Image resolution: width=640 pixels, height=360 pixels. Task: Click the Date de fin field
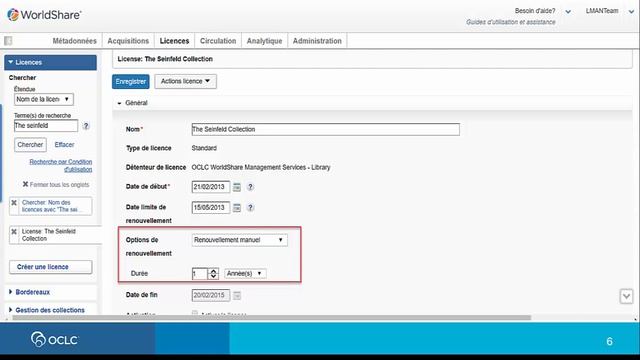click(x=211, y=296)
